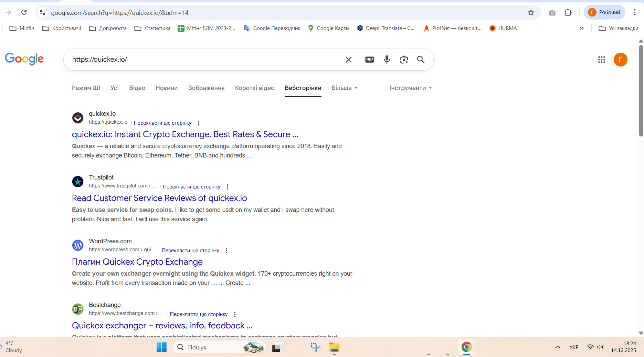Click the quickex.io site favicon
Image resolution: width=644 pixels, height=357 pixels.
pyautogui.click(x=78, y=118)
